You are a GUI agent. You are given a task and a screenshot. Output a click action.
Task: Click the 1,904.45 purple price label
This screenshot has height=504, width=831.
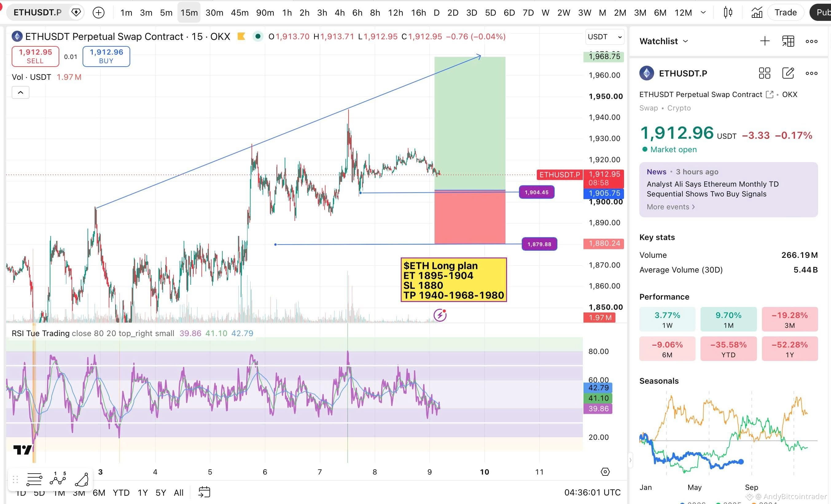pos(536,192)
